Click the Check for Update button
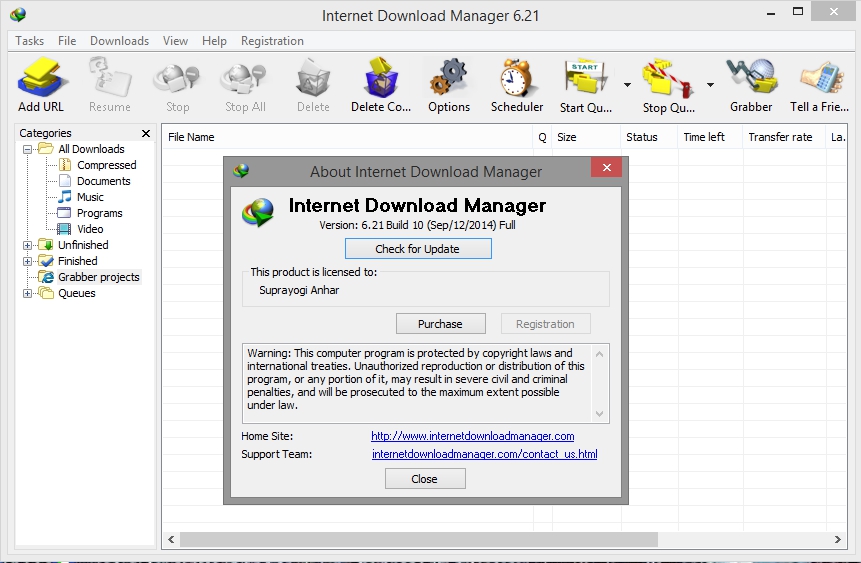 tap(418, 249)
